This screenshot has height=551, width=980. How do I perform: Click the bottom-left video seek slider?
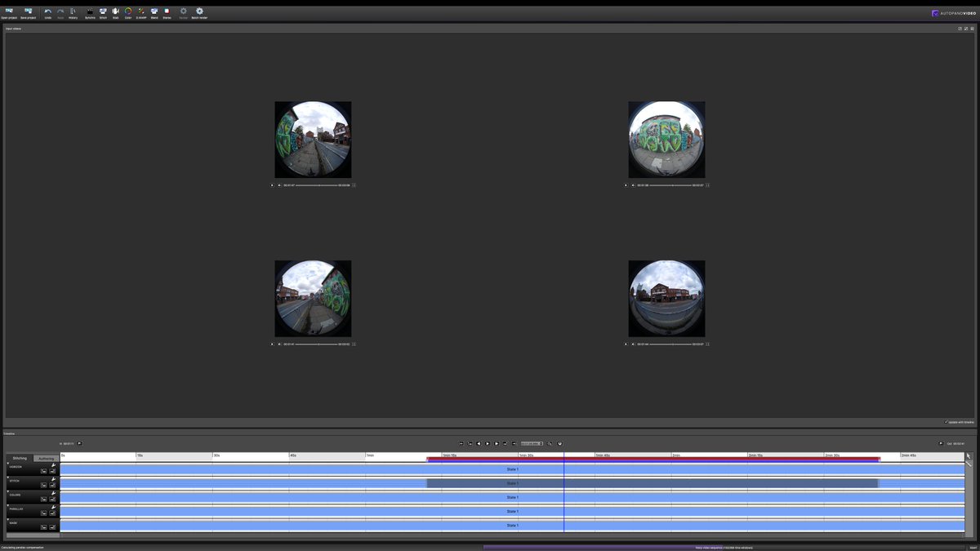[317, 344]
